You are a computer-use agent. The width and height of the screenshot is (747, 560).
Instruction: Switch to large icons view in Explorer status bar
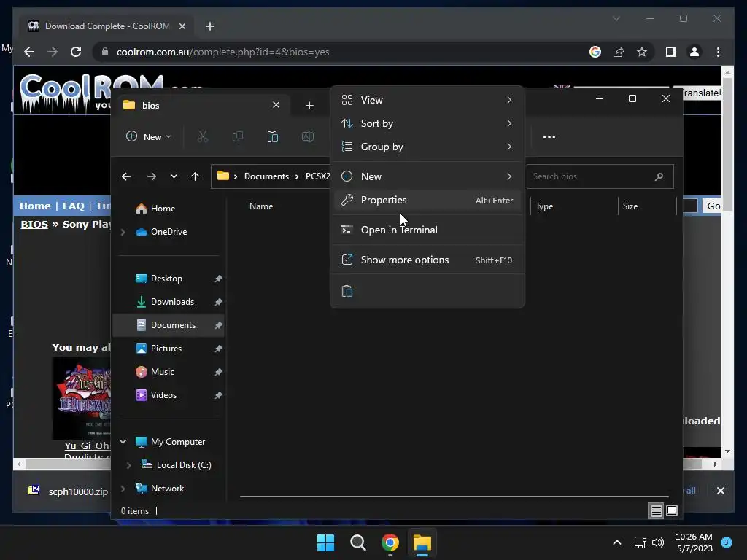(672, 511)
